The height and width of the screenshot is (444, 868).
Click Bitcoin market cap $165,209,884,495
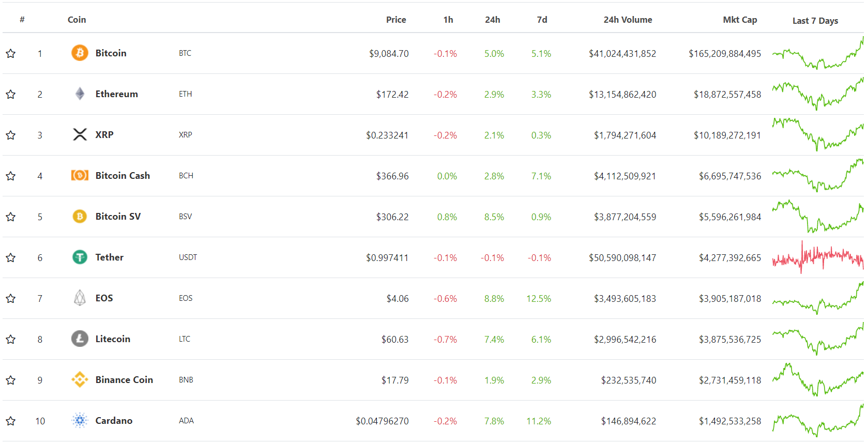click(x=725, y=53)
